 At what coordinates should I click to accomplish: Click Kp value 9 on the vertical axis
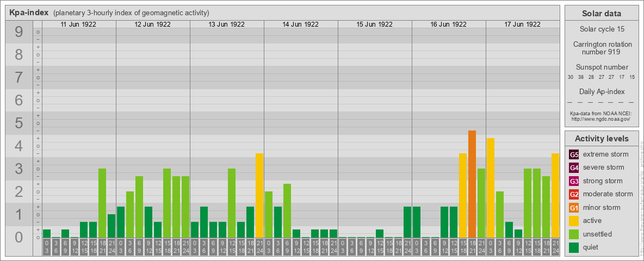(19, 33)
